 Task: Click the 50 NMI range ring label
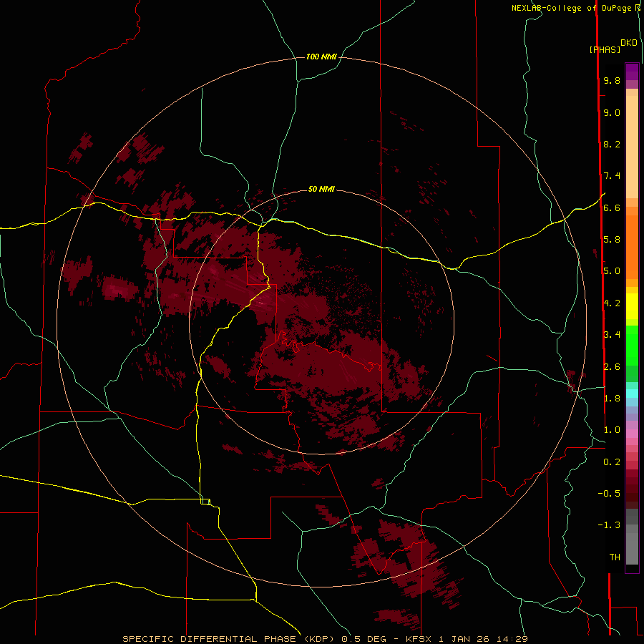pyautogui.click(x=321, y=189)
